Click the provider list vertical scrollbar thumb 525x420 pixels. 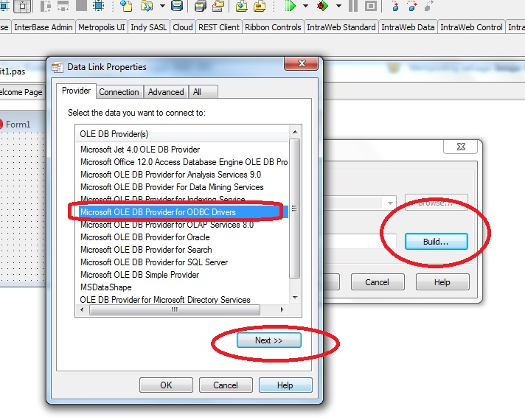point(295,209)
